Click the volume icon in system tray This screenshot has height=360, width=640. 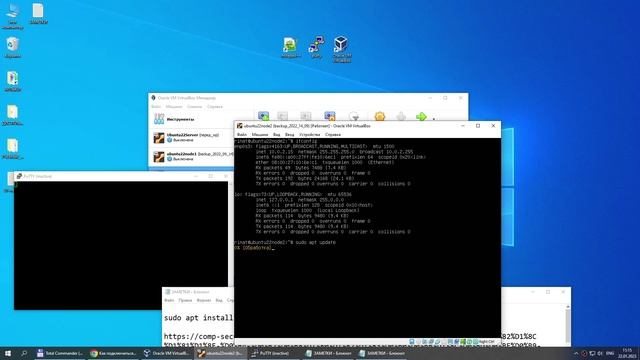(x=600, y=353)
